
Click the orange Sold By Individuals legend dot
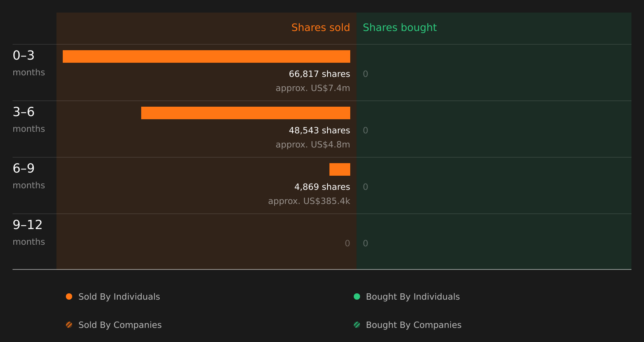click(69, 297)
